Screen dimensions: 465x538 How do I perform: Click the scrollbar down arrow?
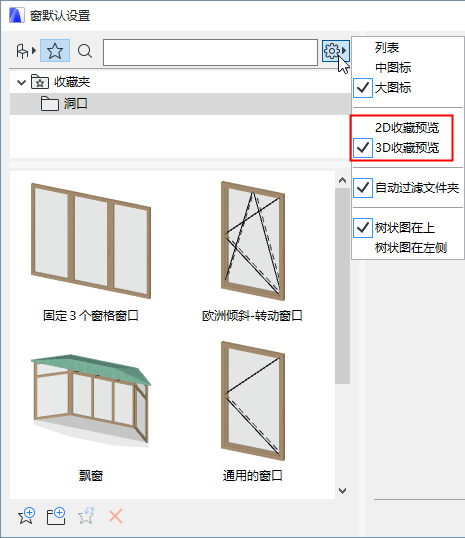click(342, 491)
